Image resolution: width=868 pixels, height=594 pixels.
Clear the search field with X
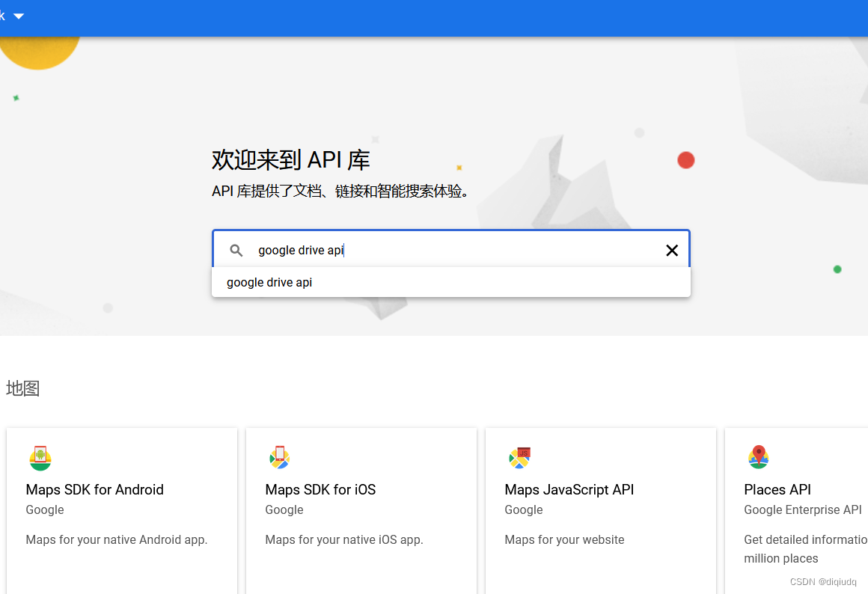pos(671,250)
